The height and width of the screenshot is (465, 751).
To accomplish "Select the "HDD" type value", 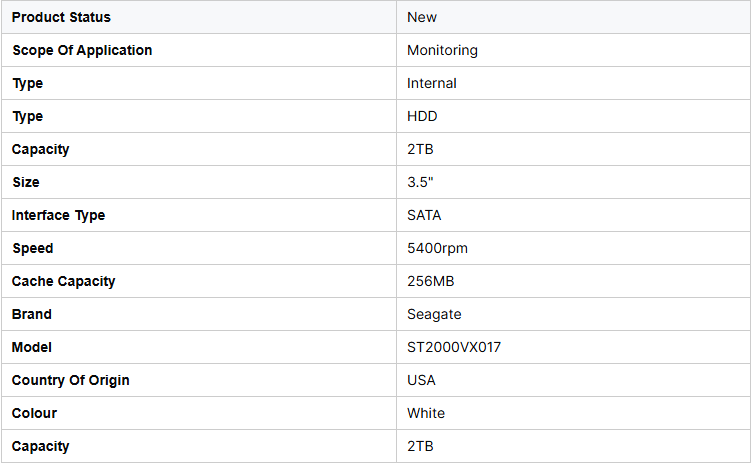I will click(x=422, y=116).
